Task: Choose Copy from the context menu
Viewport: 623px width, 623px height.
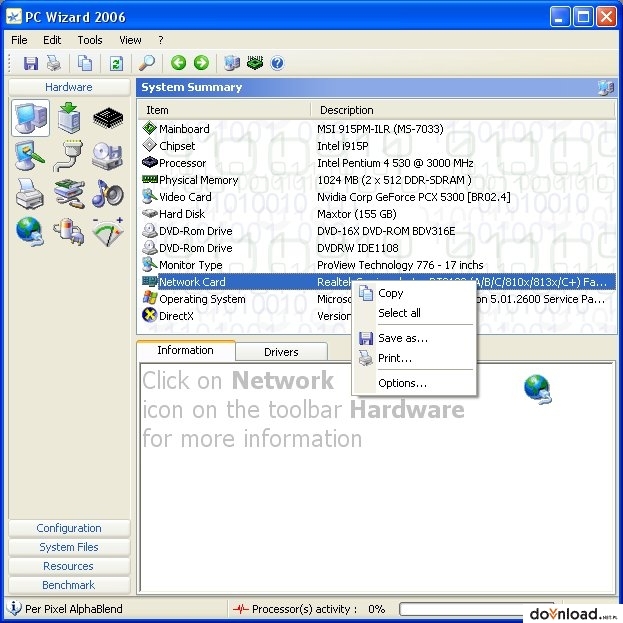Action: coord(414,293)
